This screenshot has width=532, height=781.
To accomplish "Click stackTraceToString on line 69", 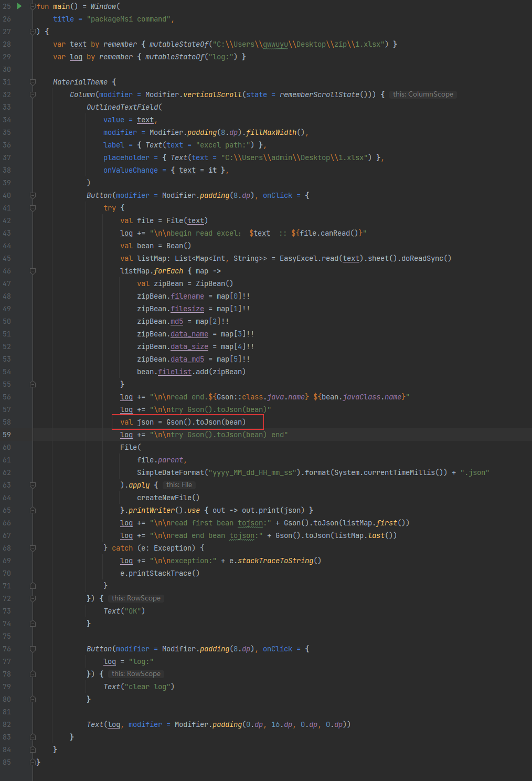I will click(275, 561).
